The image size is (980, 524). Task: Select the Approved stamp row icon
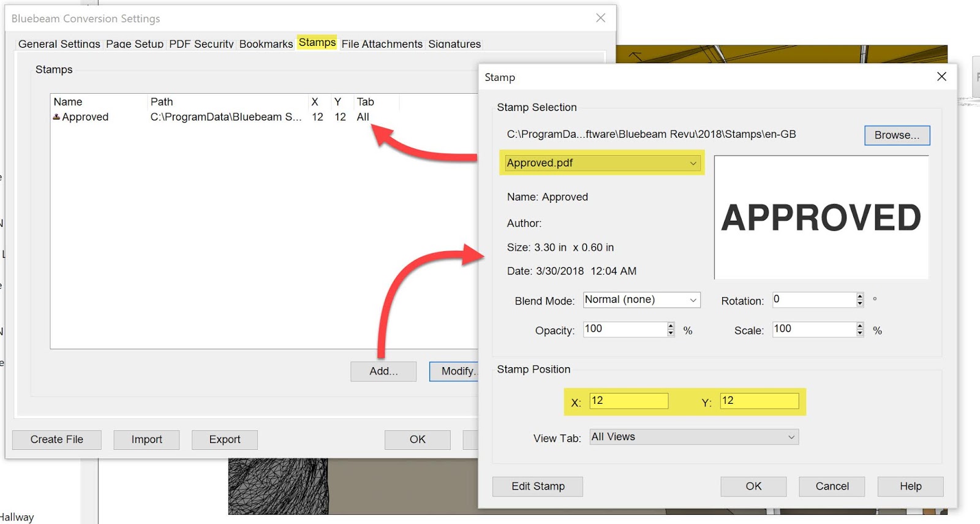click(56, 116)
